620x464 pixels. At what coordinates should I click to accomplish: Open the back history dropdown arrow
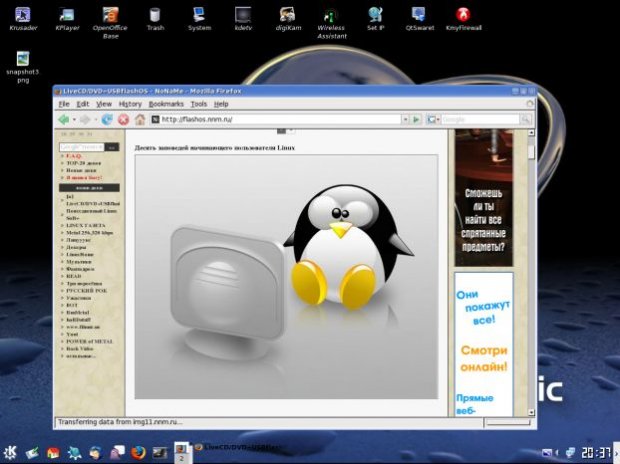(74, 119)
